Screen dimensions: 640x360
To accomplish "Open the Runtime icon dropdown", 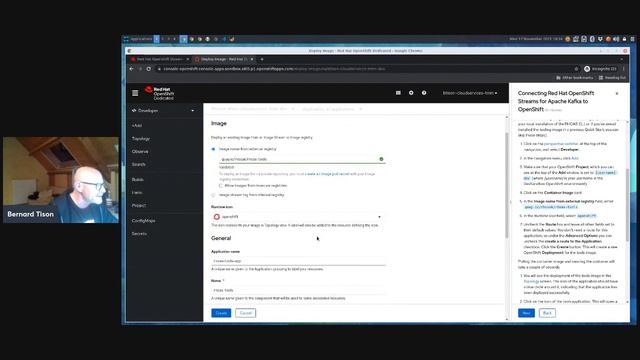I will 298,217.
